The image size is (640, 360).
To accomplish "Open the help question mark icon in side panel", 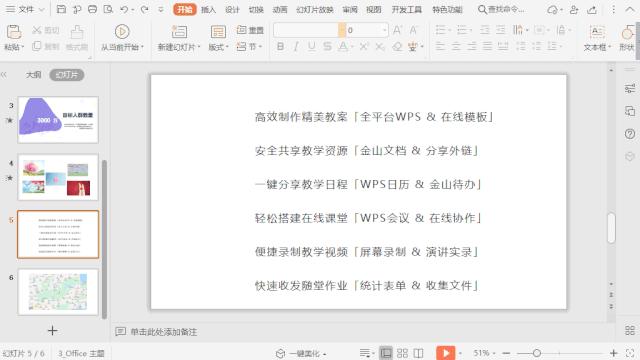I will tap(630, 134).
